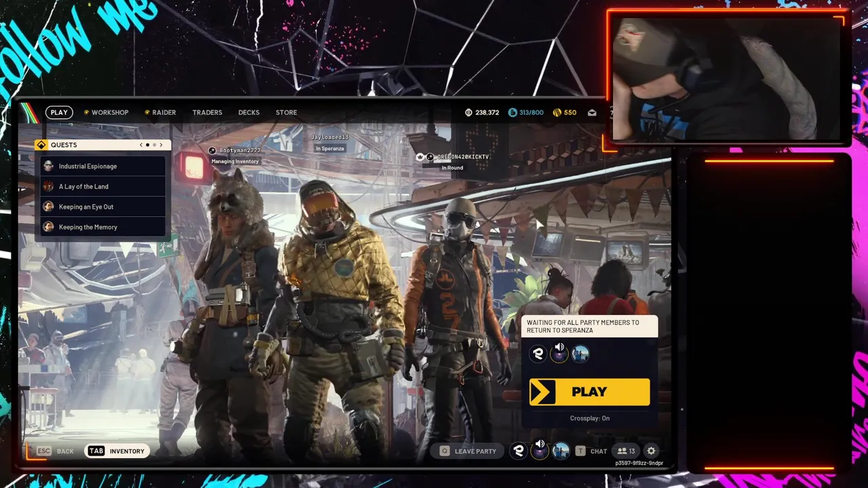Click the Jayloaded13 player name tag

coord(330,138)
